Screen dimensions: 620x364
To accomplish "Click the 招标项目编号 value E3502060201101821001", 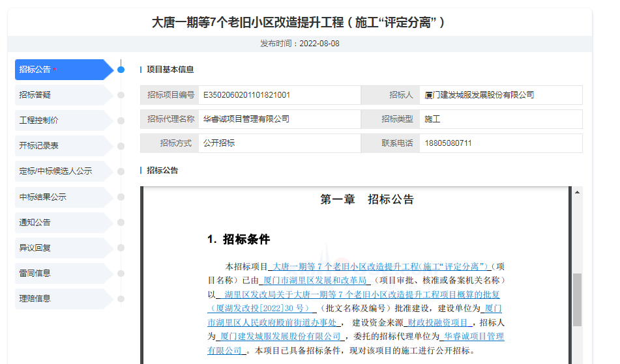I will point(247,95).
